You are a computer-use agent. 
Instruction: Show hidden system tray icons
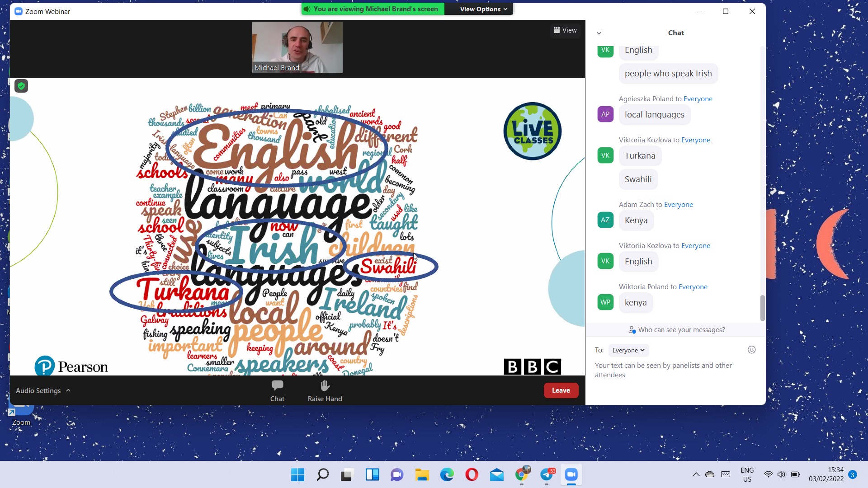click(696, 474)
